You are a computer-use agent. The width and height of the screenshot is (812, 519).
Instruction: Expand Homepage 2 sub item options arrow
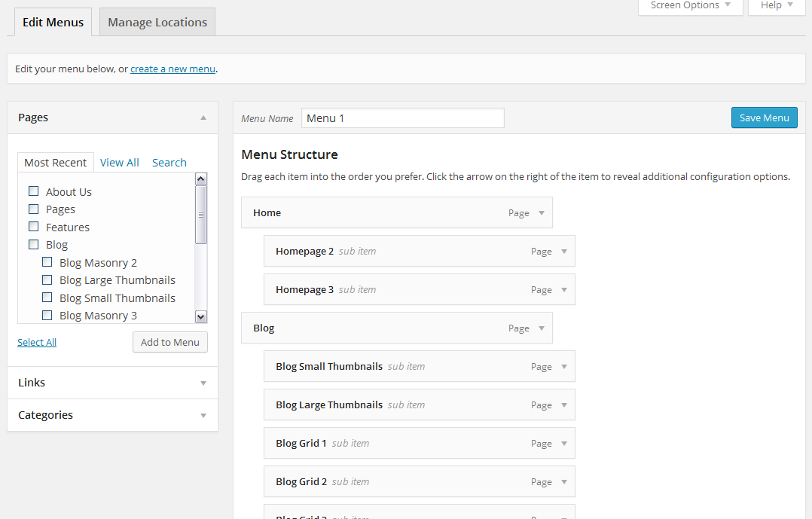(563, 252)
